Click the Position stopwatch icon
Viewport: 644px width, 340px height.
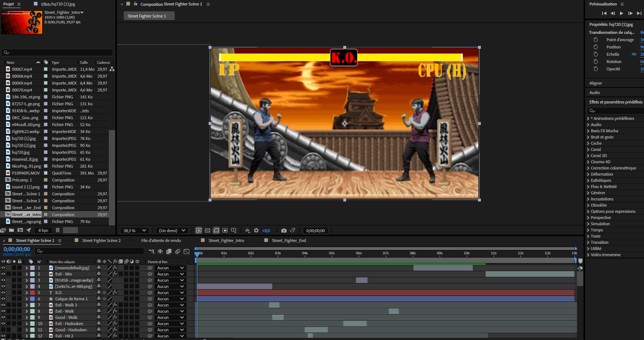(596, 47)
